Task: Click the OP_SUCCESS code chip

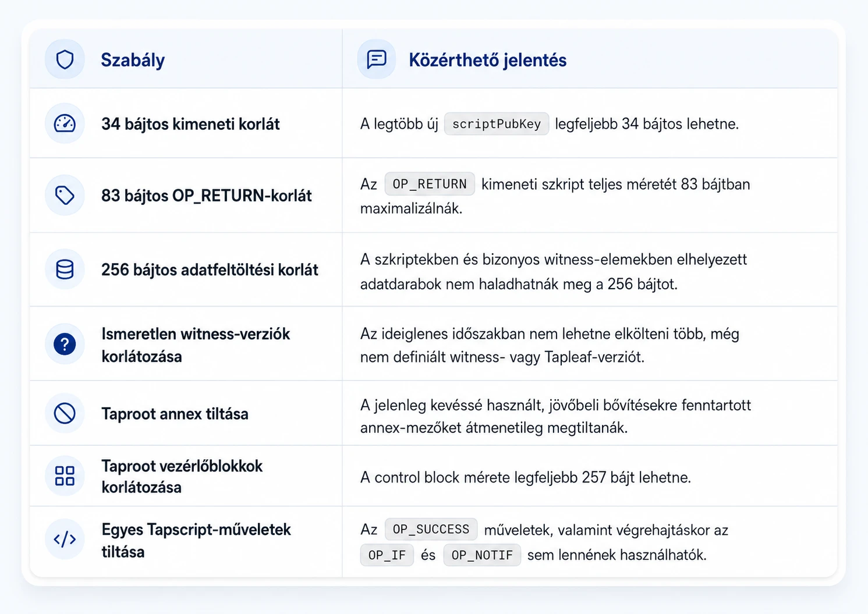Action: point(431,529)
